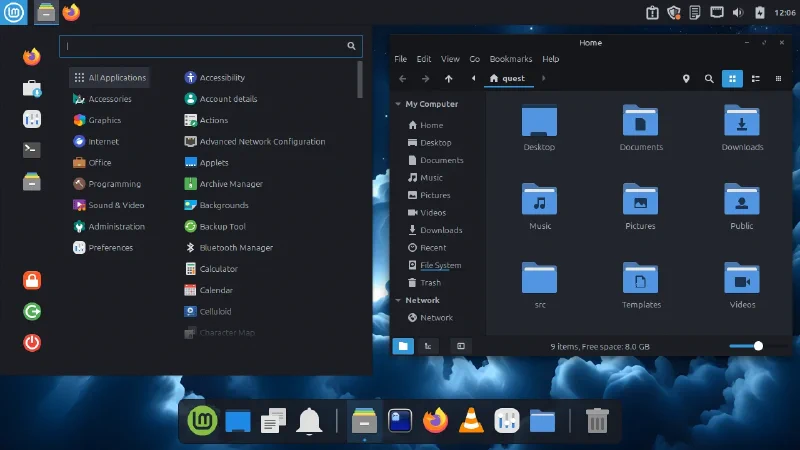Open System Settings in the menu favorites sidebar
The image size is (800, 450).
32,119
